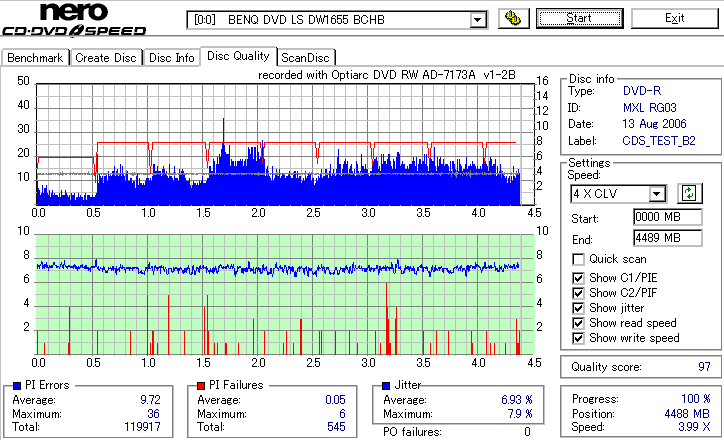Click the disc ID MXL RG03

click(649, 108)
